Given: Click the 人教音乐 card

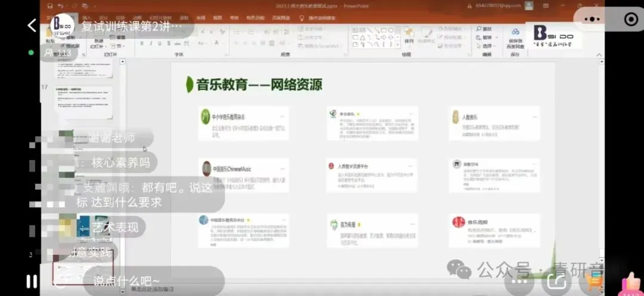Looking at the screenshot, I should (x=494, y=124).
